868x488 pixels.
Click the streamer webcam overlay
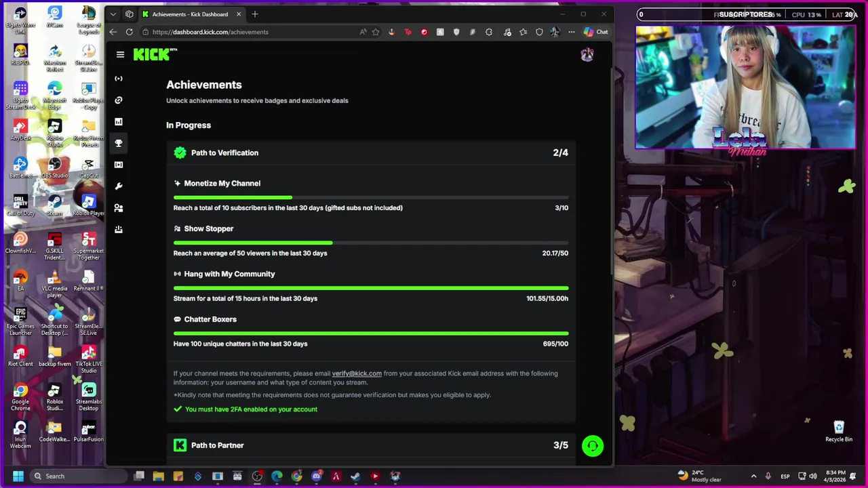coord(746,87)
